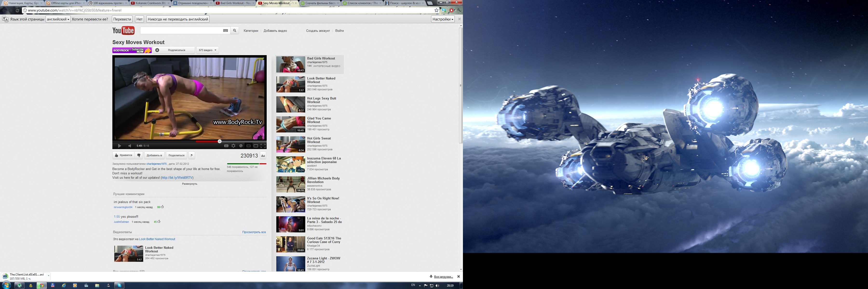Open Internet Explorer from the taskbar

click(64, 285)
